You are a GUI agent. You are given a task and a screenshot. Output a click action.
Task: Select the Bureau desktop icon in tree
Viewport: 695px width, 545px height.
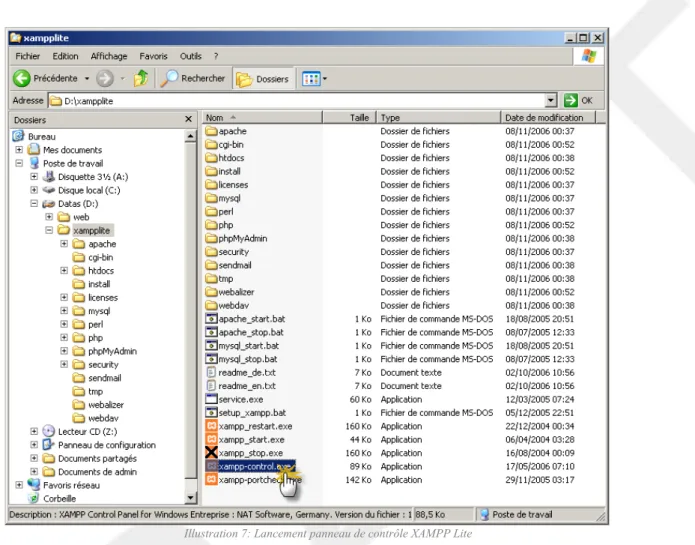pos(19,136)
